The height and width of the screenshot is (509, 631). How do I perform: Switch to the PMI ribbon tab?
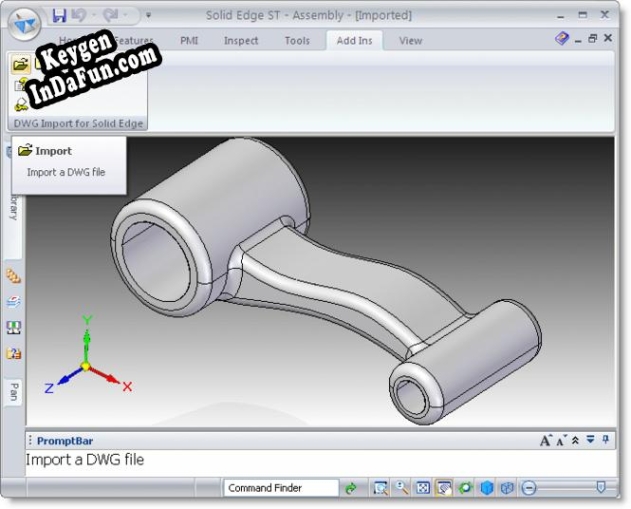[189, 41]
